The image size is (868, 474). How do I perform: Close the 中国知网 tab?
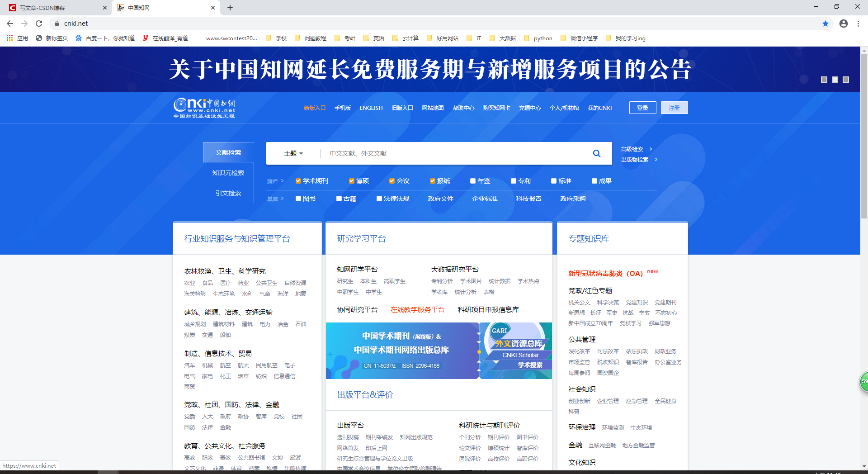(x=213, y=8)
